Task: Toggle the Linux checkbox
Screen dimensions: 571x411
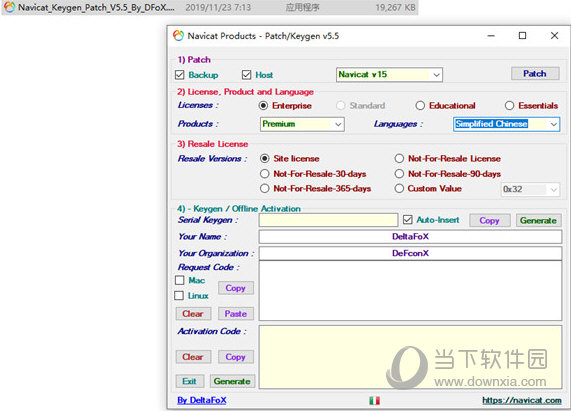Action: coord(179,296)
